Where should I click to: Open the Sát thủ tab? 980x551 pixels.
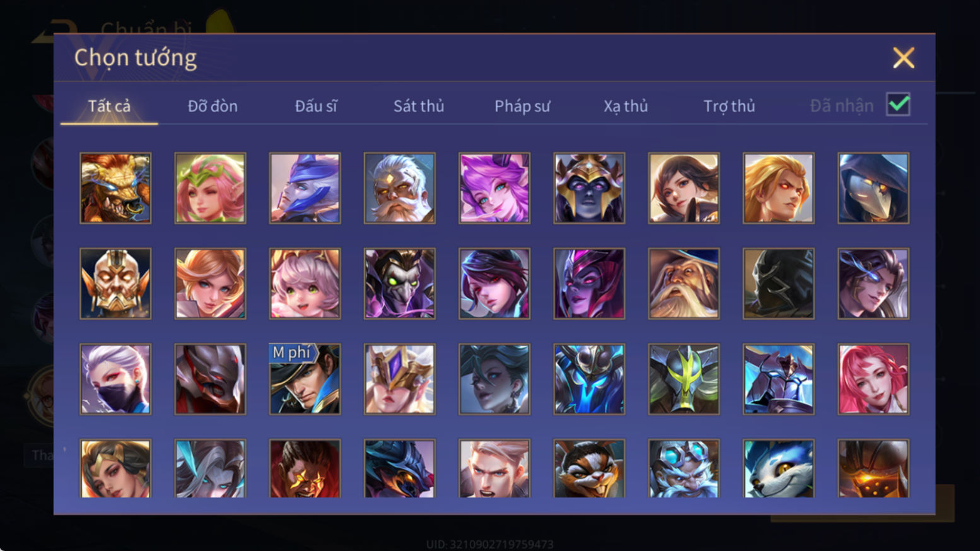point(419,106)
